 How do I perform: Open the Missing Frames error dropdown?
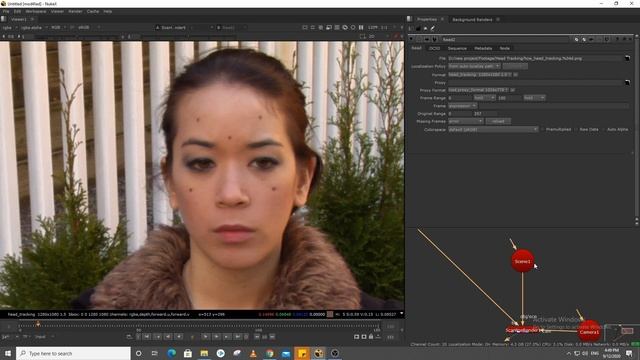tap(466, 121)
